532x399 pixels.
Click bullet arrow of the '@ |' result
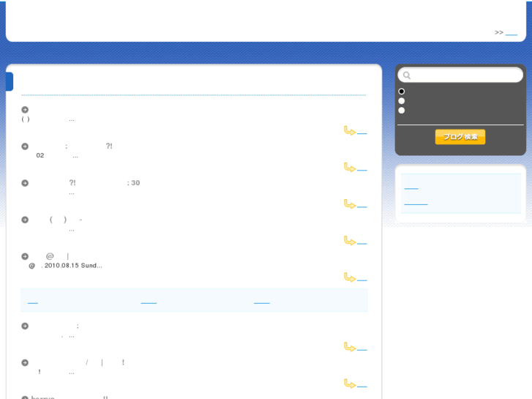[25, 256]
